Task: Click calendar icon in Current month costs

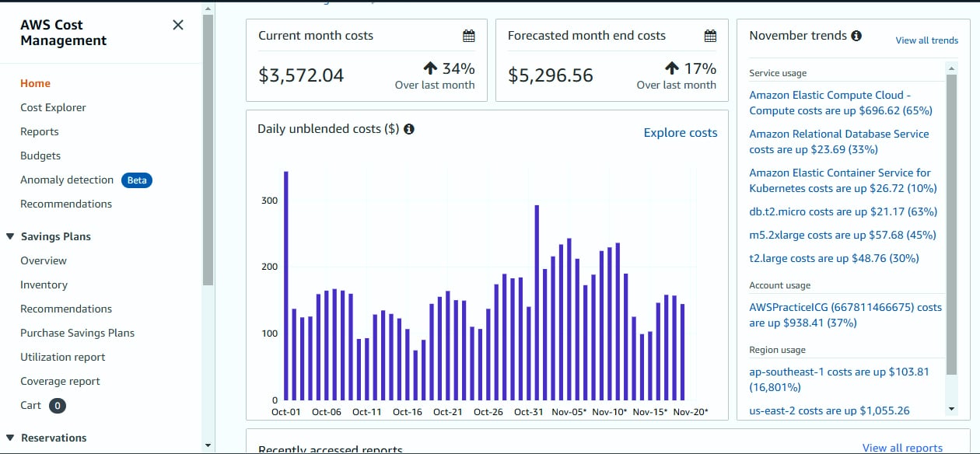Action: coord(468,36)
